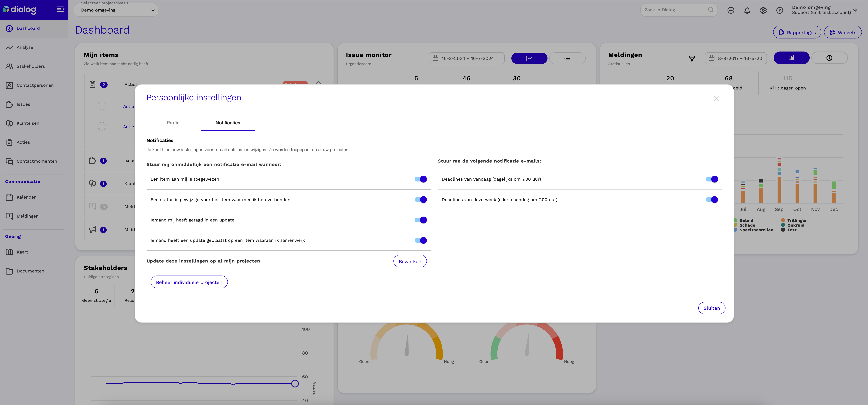
Task: Open the Meldingen filter icon
Action: coord(692,58)
